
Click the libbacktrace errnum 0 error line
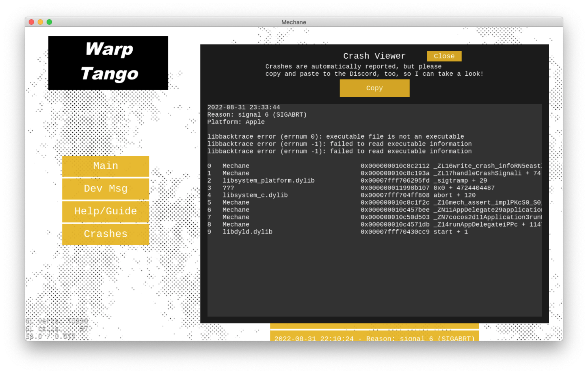[x=335, y=137]
